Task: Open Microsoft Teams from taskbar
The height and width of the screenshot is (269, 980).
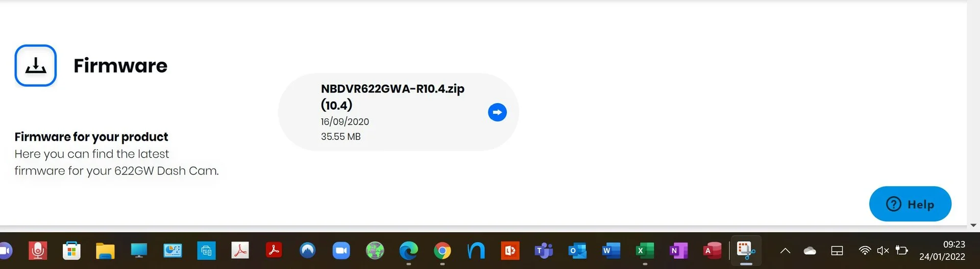Action: pos(544,251)
